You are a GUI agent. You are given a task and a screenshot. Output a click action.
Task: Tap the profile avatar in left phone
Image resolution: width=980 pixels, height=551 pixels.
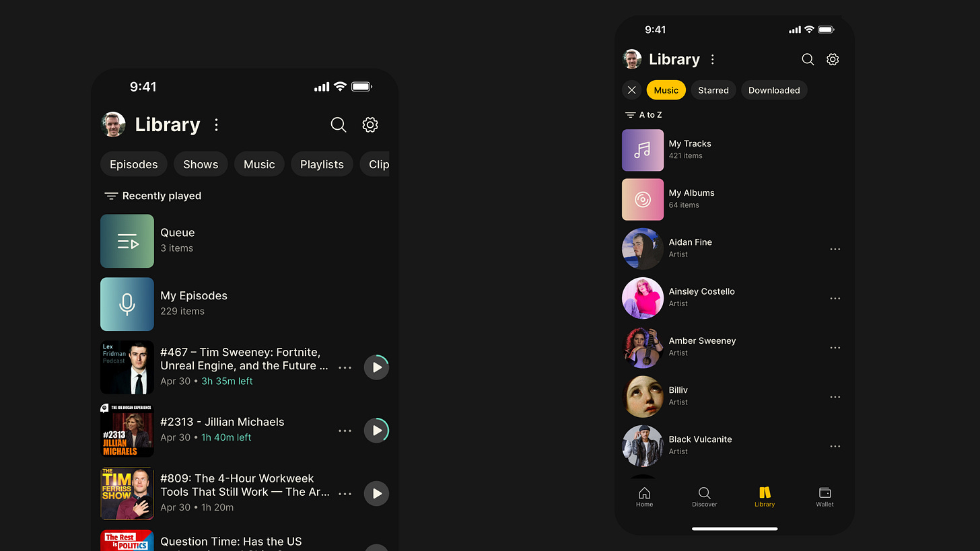[x=113, y=124]
